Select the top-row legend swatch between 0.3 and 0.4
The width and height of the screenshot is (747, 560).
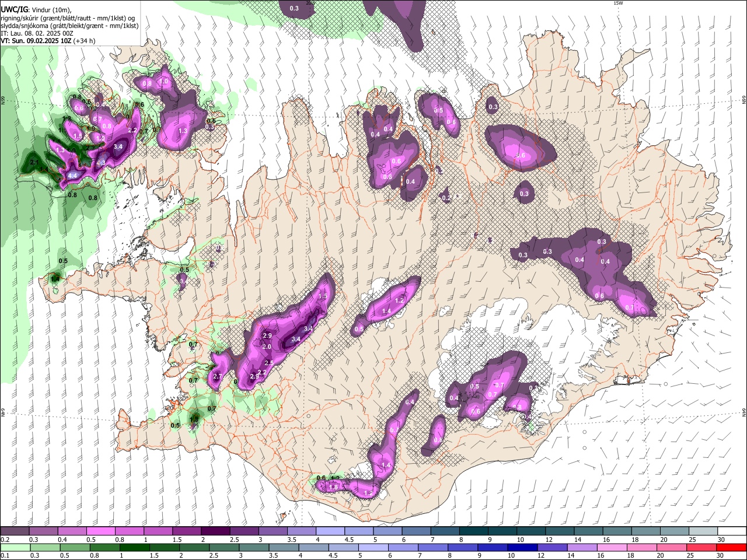[x=43, y=531]
